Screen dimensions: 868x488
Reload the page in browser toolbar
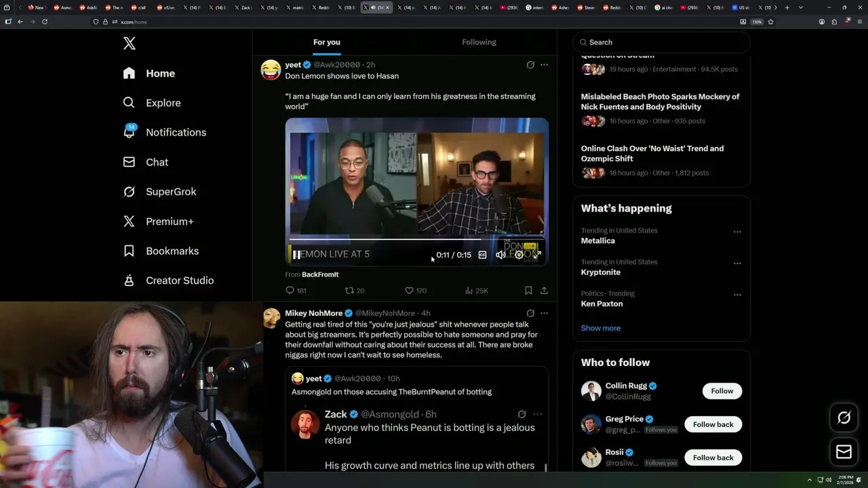click(x=45, y=22)
